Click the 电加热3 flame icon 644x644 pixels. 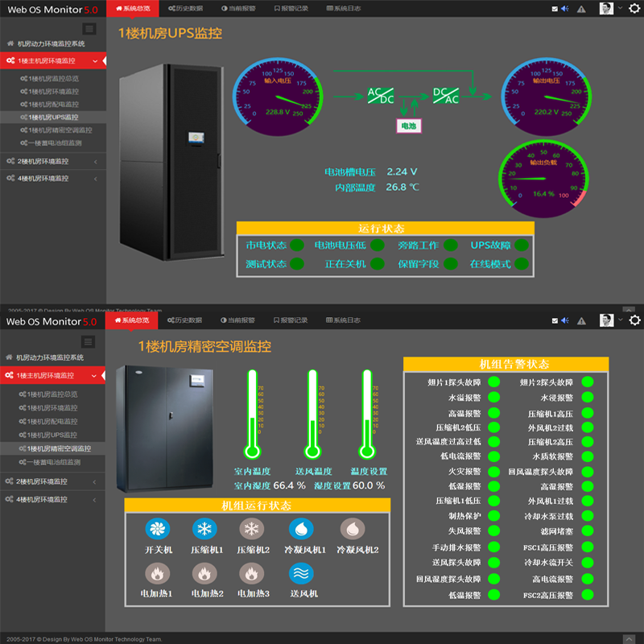251,573
